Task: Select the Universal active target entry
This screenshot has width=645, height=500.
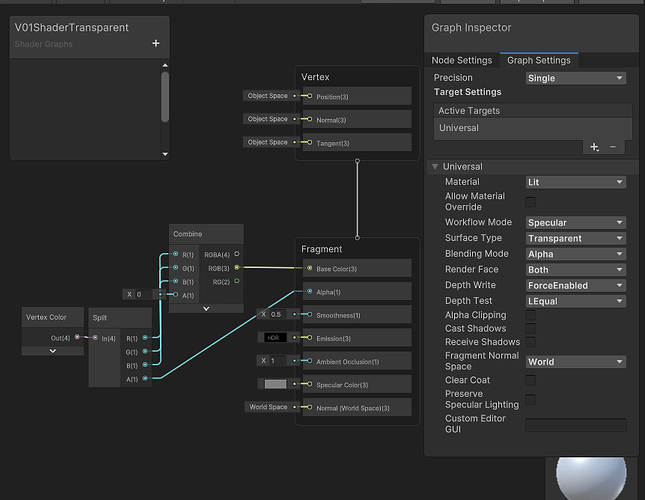Action: [533, 128]
